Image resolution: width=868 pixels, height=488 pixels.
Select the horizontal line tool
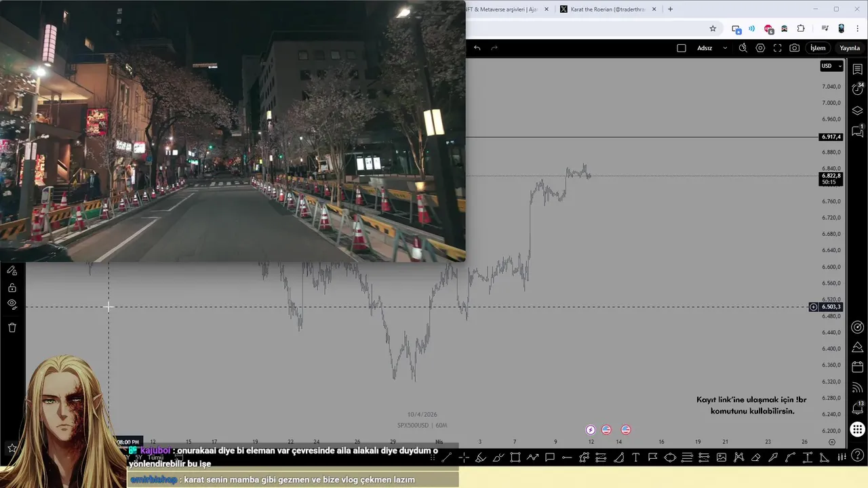[x=567, y=457]
